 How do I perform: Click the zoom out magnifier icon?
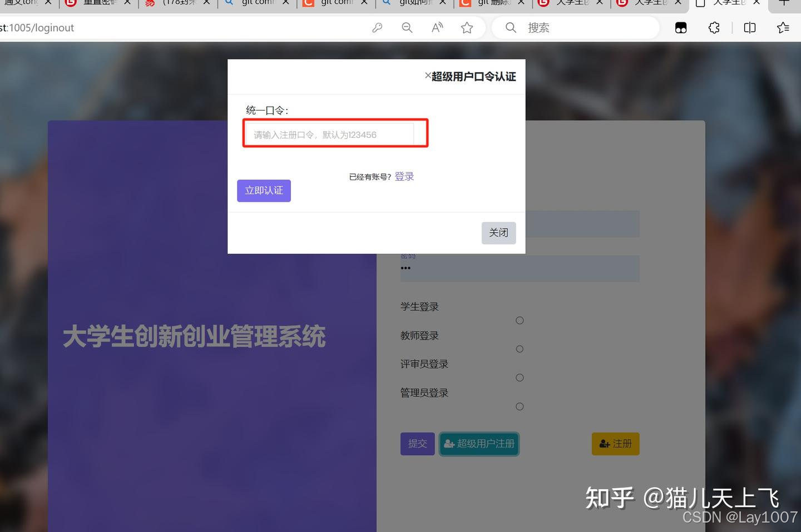[407, 28]
